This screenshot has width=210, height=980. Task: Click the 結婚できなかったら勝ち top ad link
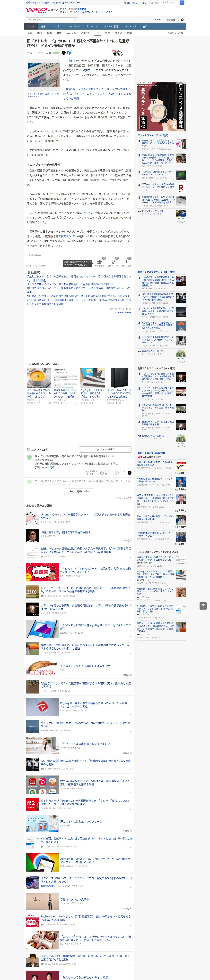[x=38, y=3]
